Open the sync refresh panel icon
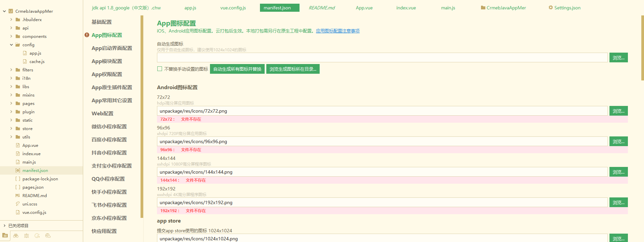 click(x=37, y=236)
